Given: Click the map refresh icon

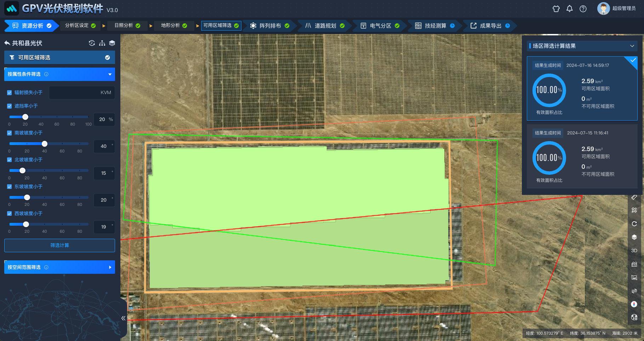Looking at the screenshot, I should pyautogui.click(x=634, y=224).
